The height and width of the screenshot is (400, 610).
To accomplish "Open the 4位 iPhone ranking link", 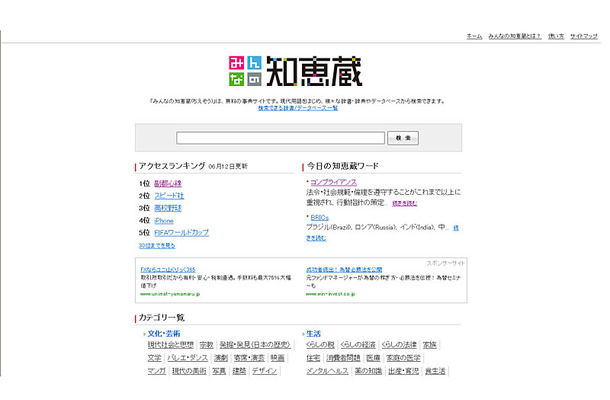I will [164, 221].
